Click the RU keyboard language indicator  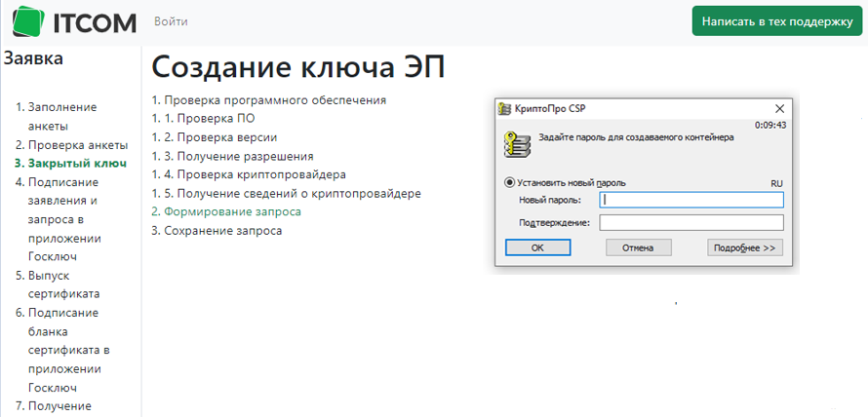tap(776, 183)
